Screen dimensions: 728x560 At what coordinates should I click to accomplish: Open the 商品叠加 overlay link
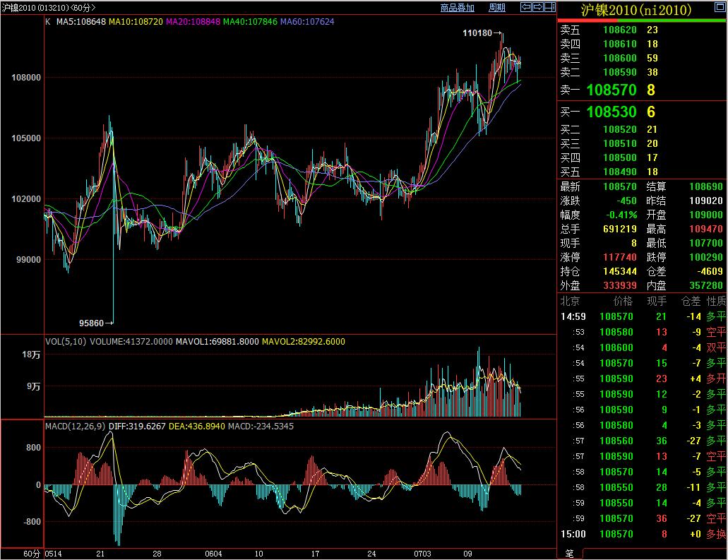coord(458,8)
